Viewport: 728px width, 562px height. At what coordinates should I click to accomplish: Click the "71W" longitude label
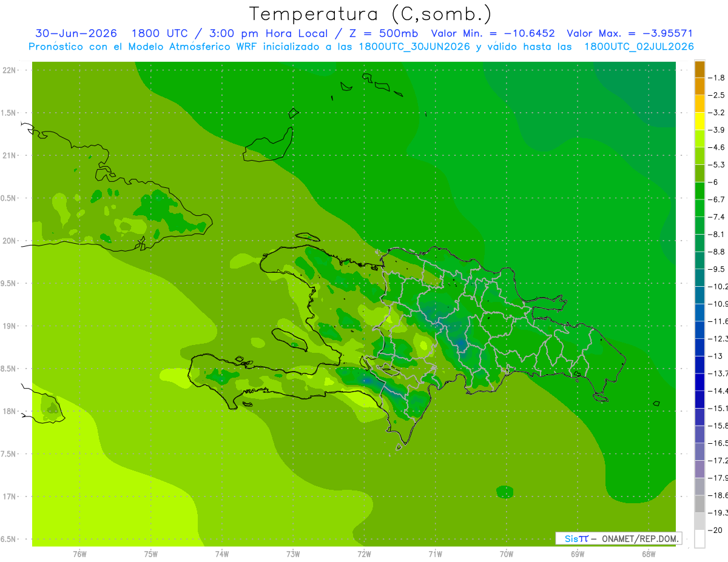[435, 554]
